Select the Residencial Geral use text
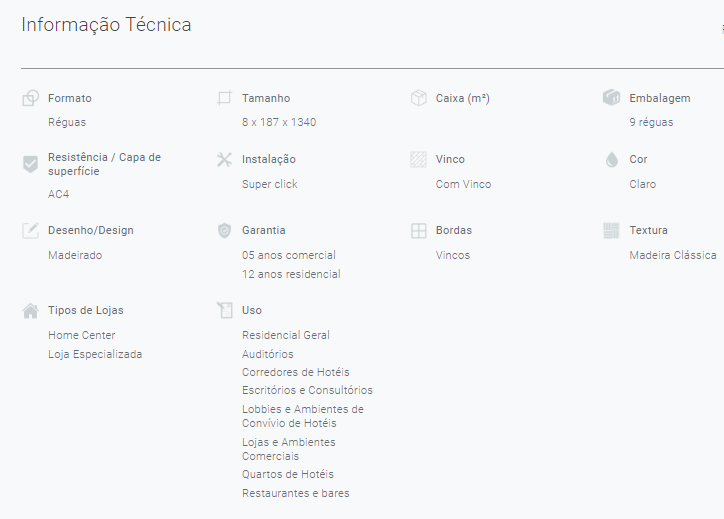This screenshot has width=724, height=519. (286, 335)
